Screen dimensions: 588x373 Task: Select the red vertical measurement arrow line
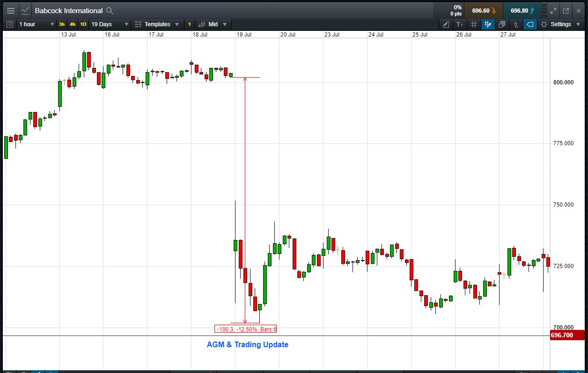click(245, 200)
